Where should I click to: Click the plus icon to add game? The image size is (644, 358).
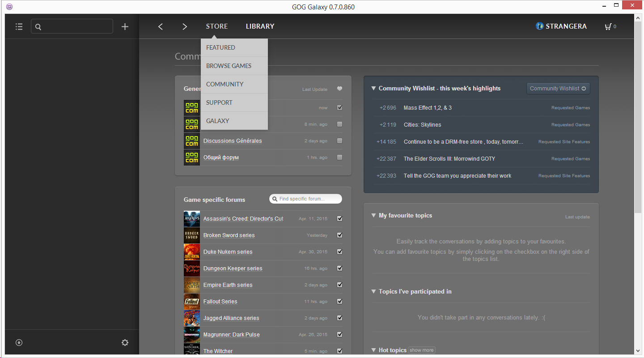(125, 27)
